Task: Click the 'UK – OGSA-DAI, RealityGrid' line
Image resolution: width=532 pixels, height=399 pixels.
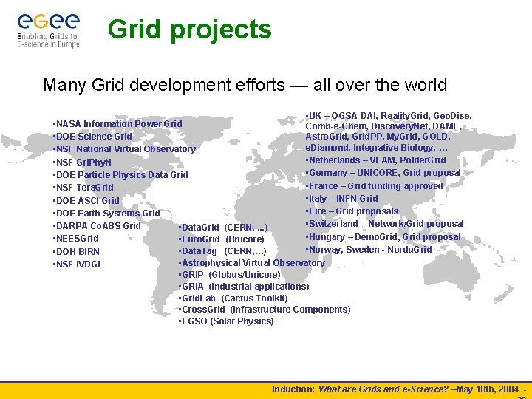Action: pos(389,116)
